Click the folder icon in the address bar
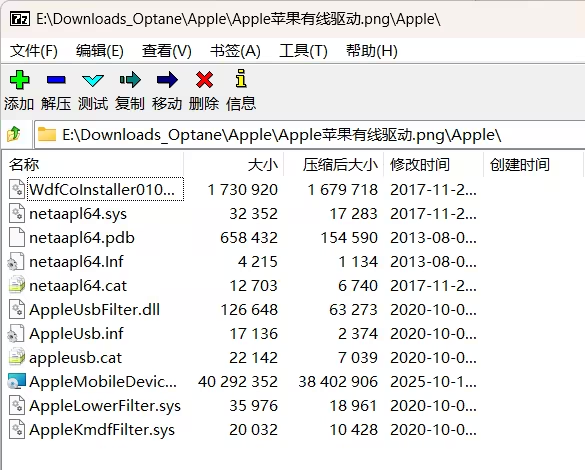Viewport: 585px width, 470px height. (x=47, y=134)
